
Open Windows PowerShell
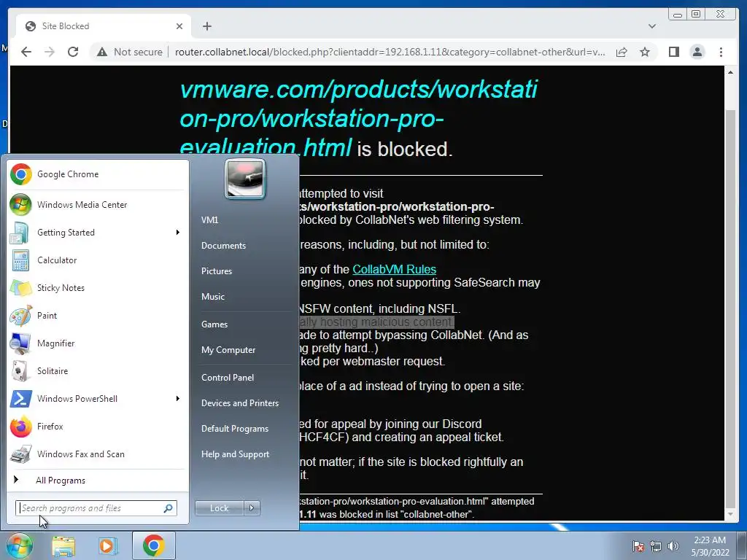tap(97, 399)
